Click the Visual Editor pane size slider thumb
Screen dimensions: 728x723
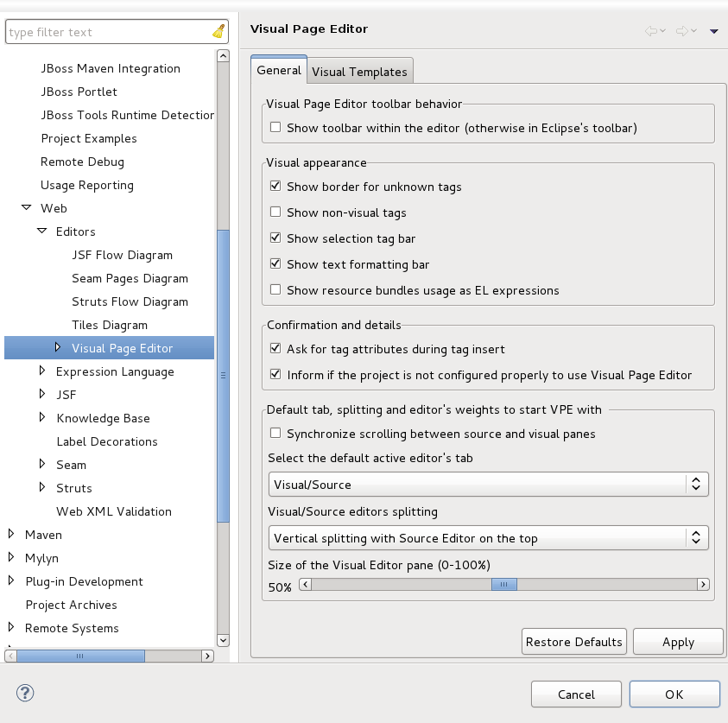pyautogui.click(x=503, y=585)
